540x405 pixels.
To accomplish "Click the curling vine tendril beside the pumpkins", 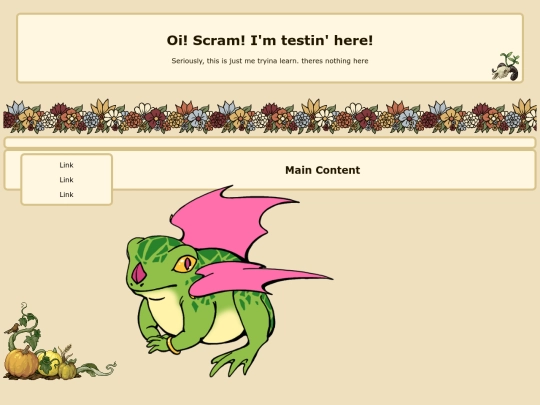I will point(98,369).
